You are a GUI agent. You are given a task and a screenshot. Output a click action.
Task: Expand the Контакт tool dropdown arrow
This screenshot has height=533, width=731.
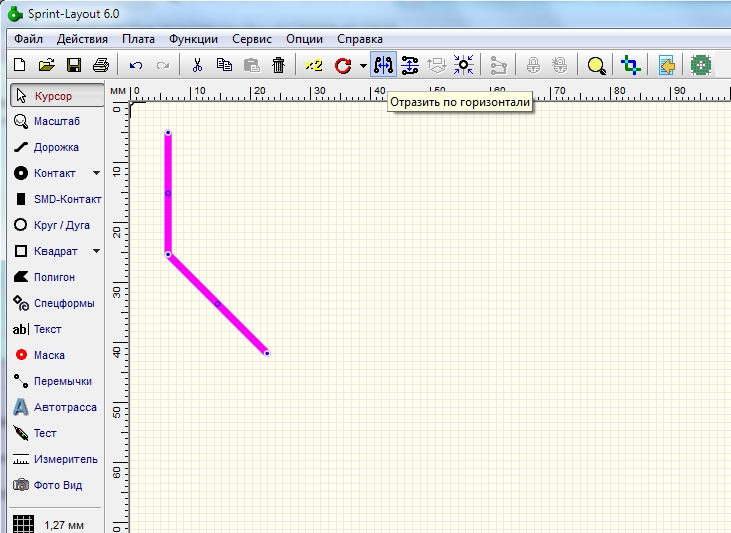point(97,173)
